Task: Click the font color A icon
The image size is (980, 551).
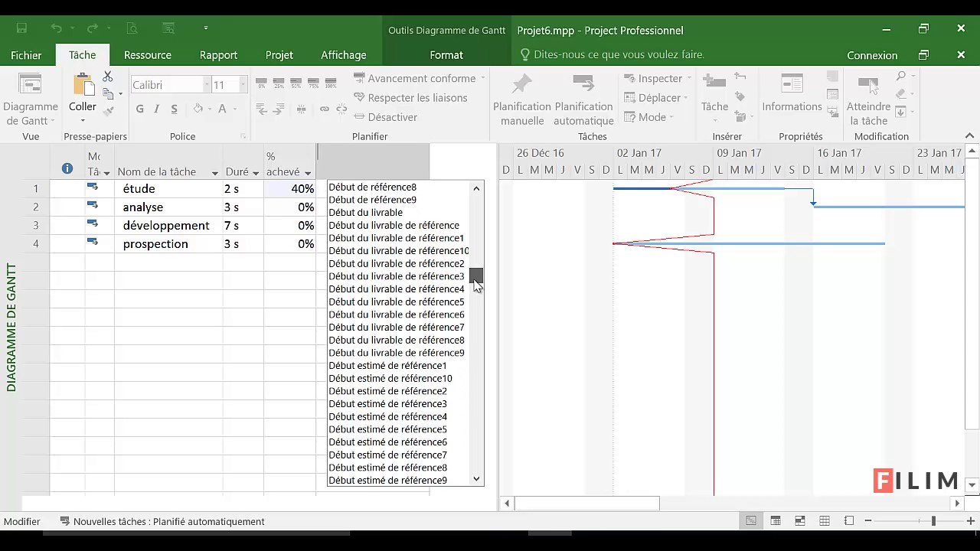Action: click(x=223, y=109)
